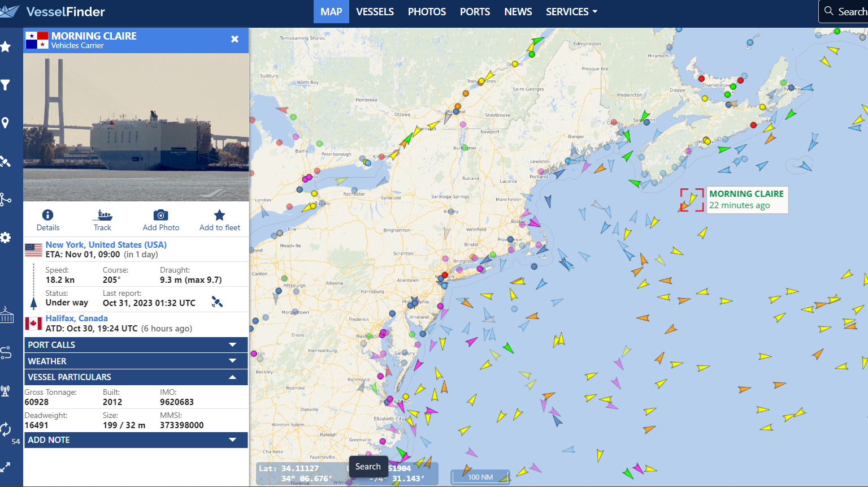Click the ATD Oct 30, 19:24 UTC text

point(92,329)
